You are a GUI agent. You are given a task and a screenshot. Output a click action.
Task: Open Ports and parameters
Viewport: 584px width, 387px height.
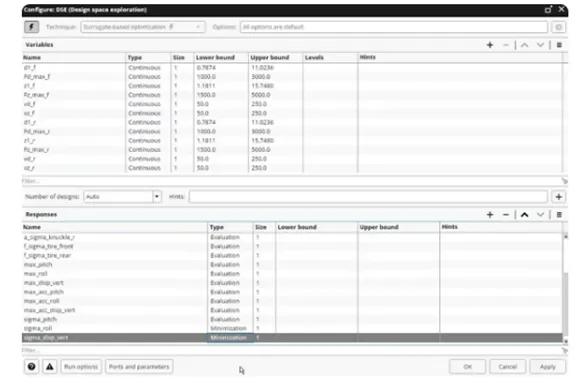pyautogui.click(x=139, y=367)
